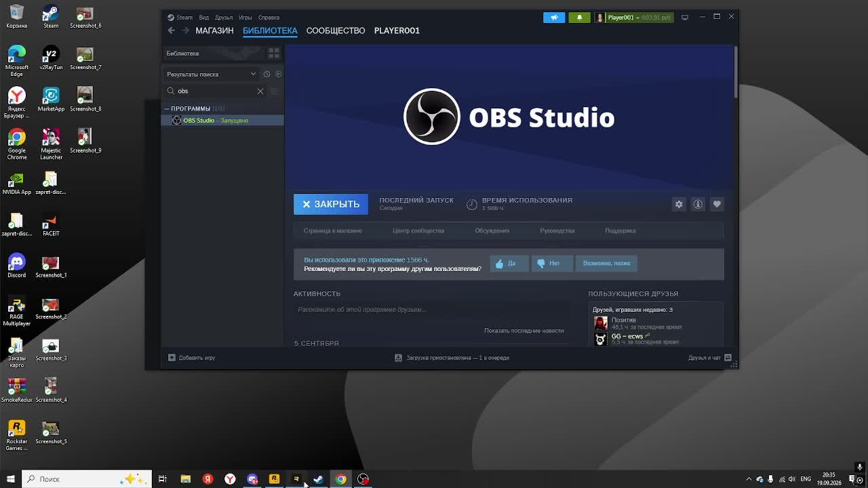Open the NVIDIA App desktop shortcut

(17, 183)
